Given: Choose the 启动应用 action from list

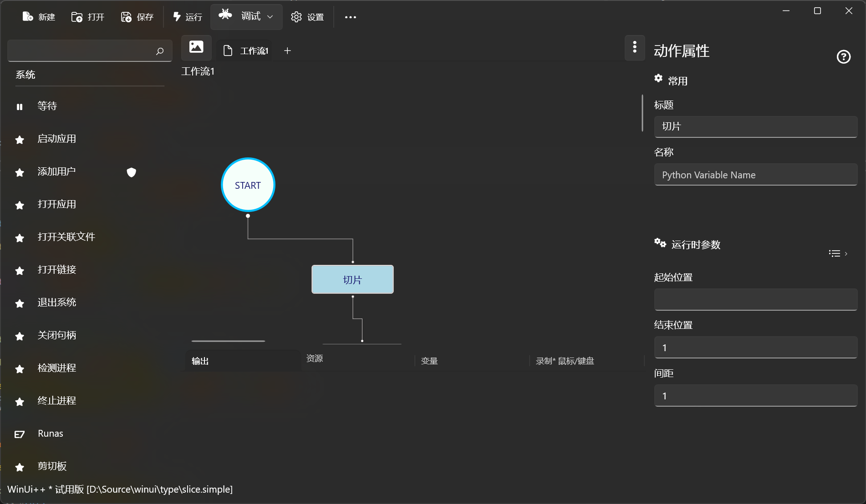Looking at the screenshot, I should click(57, 139).
